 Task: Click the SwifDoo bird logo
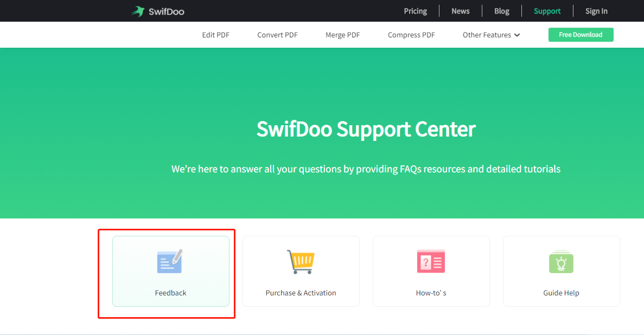click(138, 11)
